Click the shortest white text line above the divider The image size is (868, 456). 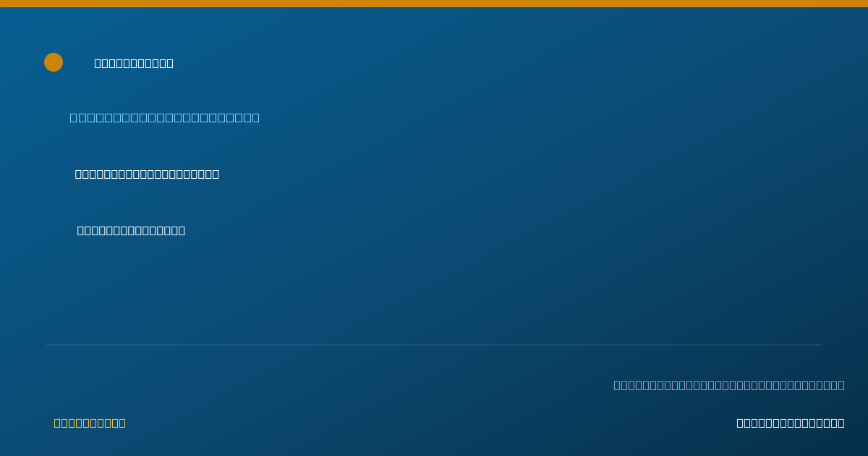[131, 230]
